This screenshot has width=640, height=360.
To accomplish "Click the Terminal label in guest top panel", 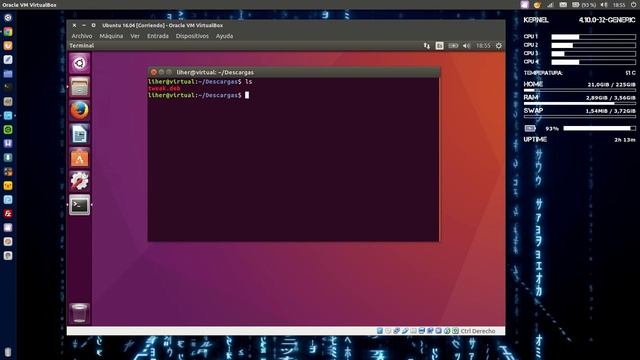I will [82, 46].
